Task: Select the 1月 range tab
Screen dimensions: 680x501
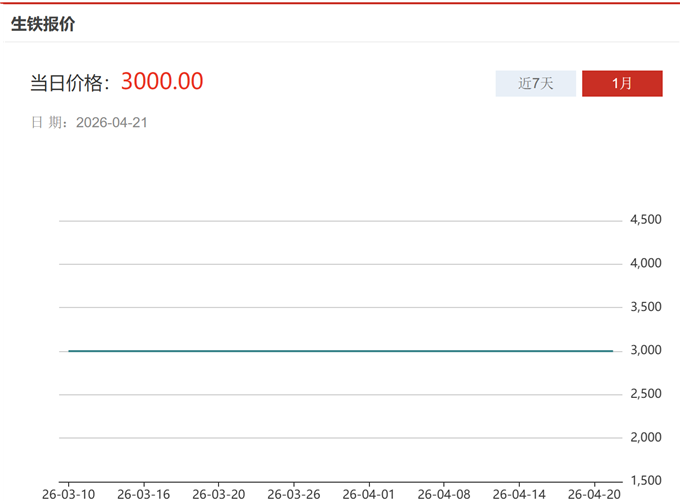Action: click(622, 84)
